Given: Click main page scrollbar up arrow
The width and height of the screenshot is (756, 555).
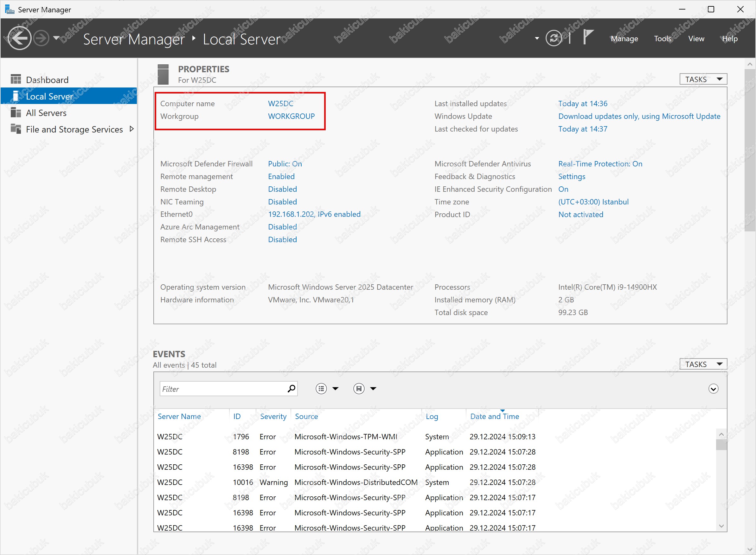Looking at the screenshot, I should (750, 64).
